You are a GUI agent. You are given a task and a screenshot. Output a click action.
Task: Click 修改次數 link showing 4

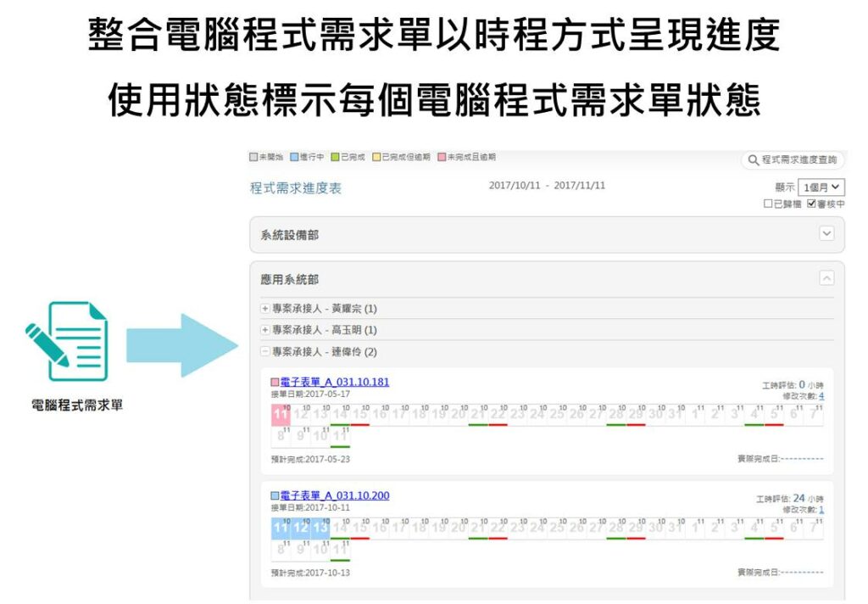coord(821,396)
